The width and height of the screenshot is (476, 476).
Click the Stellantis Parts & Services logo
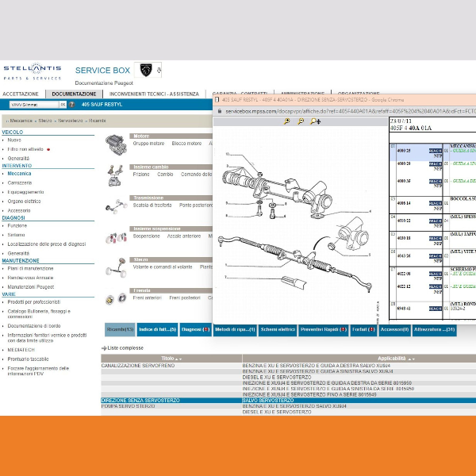pos(33,71)
